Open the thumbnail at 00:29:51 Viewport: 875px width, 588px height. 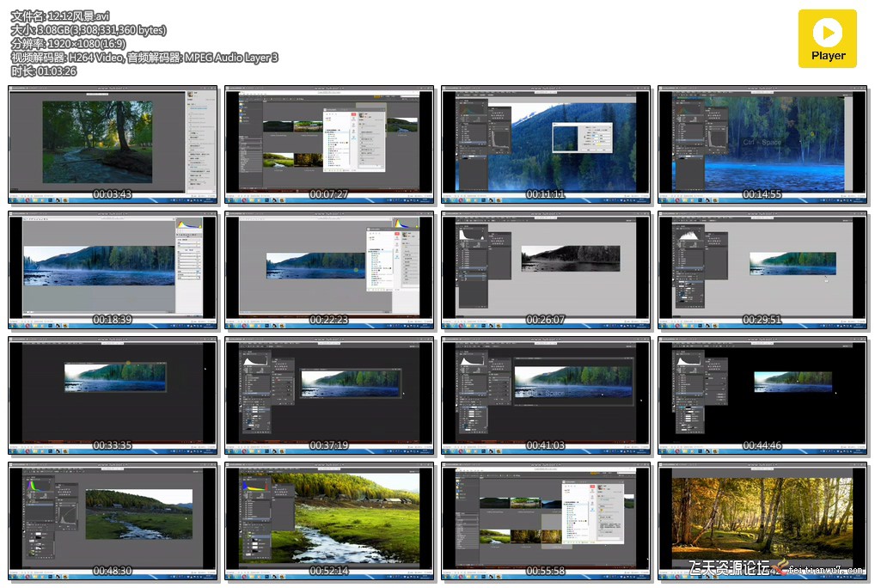[x=762, y=270]
